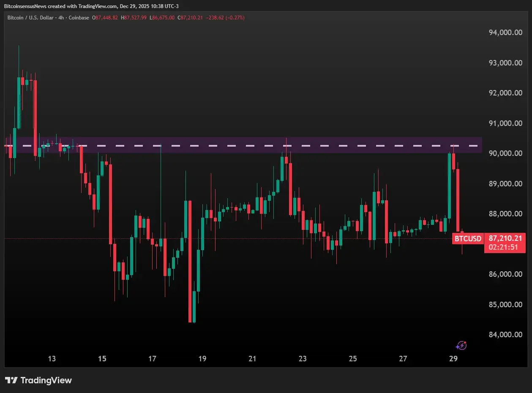Click the current price label 87,210.21
This screenshot has width=532, height=393.
502,238
